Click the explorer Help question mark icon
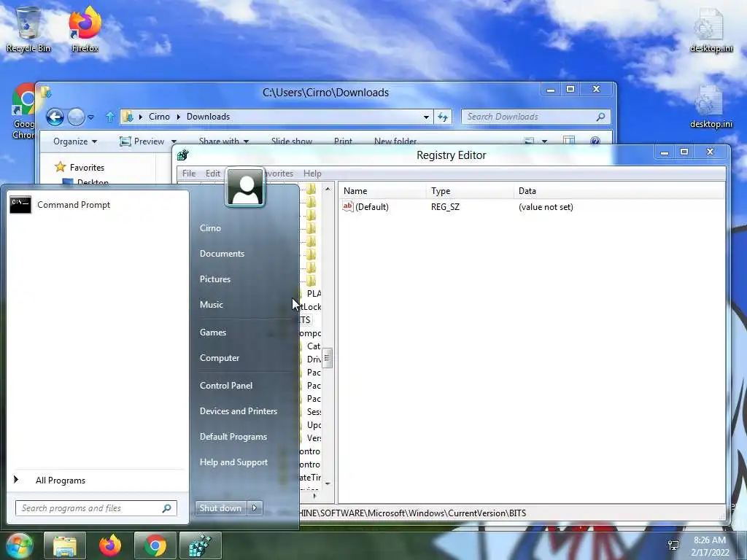Screen dimensions: 747x560 pos(595,141)
